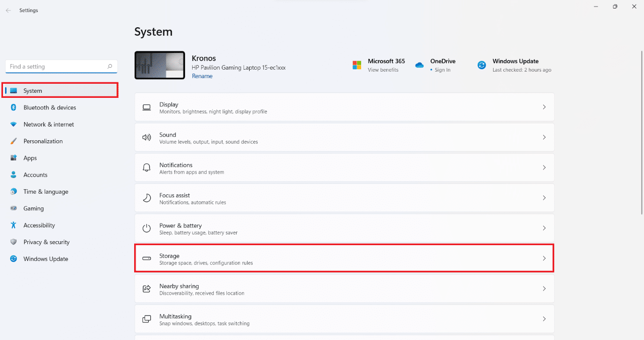Image resolution: width=644 pixels, height=340 pixels.
Task: Expand the Display settings chevron
Action: (x=544, y=107)
